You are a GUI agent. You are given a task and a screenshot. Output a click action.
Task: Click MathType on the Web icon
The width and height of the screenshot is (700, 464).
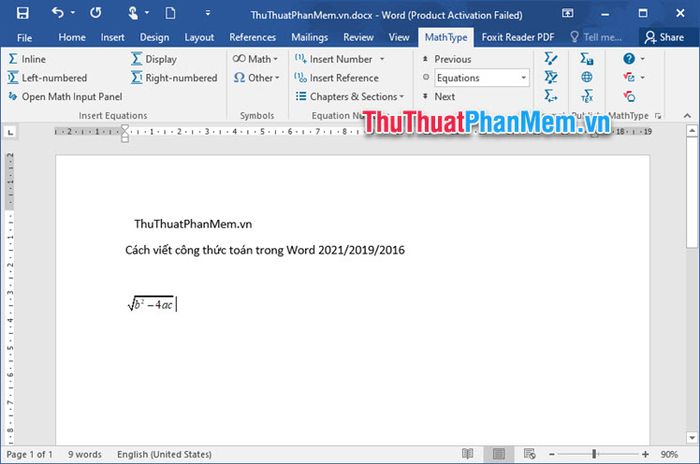tap(629, 77)
